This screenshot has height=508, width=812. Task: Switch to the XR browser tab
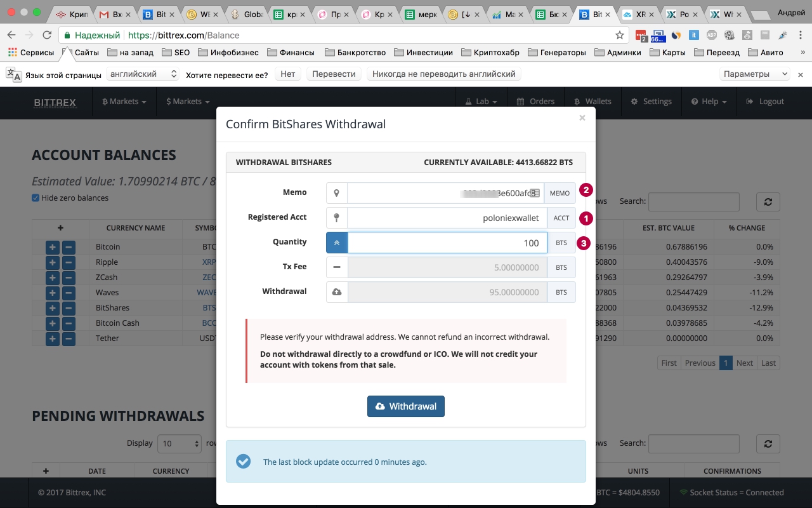pos(636,14)
